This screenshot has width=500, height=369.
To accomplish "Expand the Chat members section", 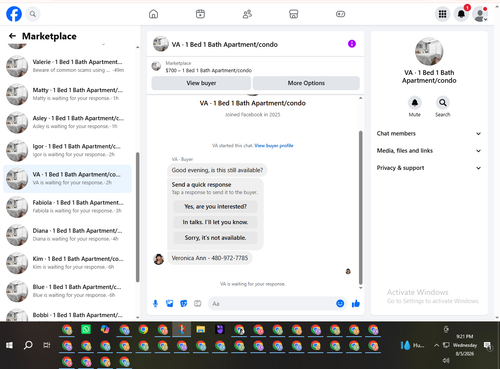I will click(x=429, y=134).
